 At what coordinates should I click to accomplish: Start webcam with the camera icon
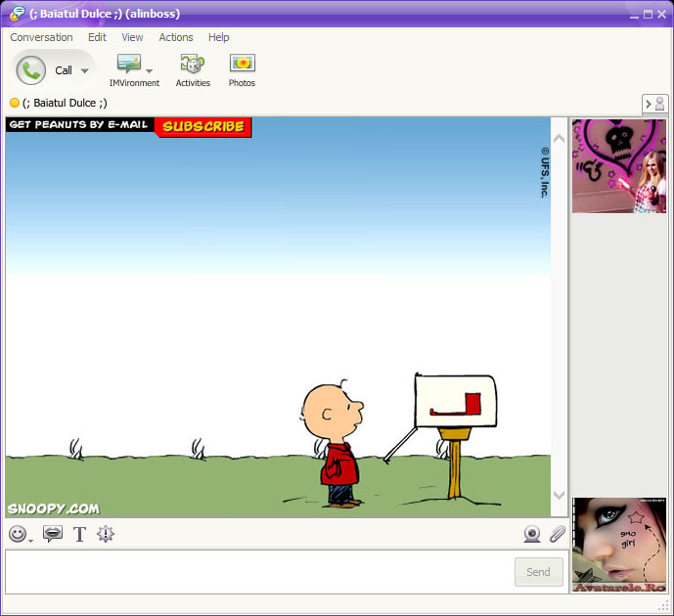coord(532,534)
